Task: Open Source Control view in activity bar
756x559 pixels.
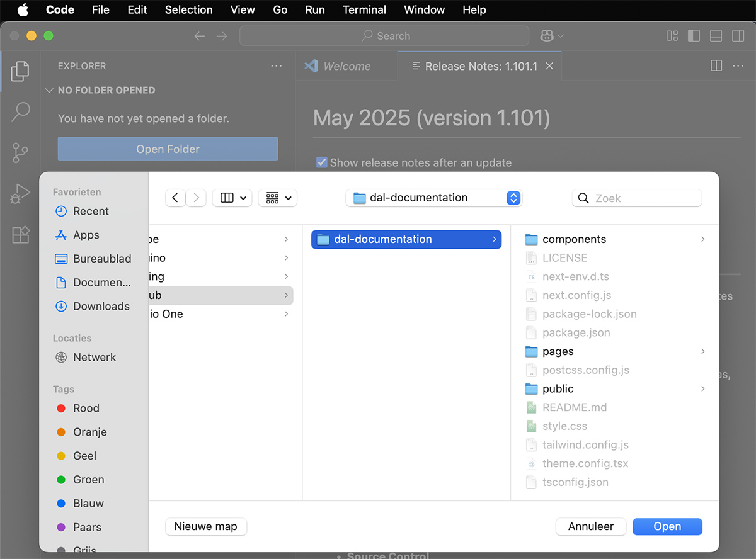Action: click(x=20, y=153)
